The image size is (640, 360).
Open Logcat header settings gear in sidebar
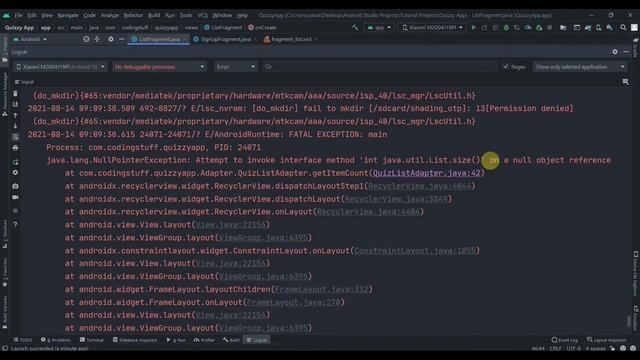(16, 173)
